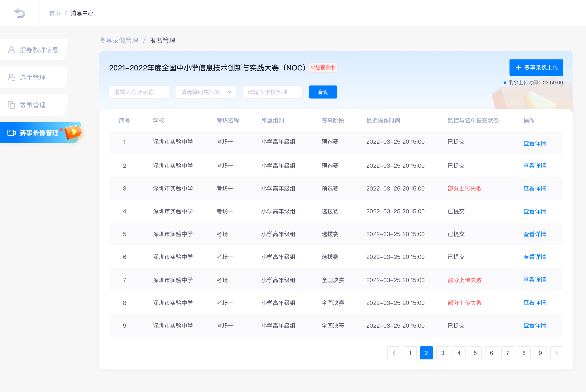Open 首页 from the breadcrumb
Screen dimensions: 586x392
(x=55, y=13)
